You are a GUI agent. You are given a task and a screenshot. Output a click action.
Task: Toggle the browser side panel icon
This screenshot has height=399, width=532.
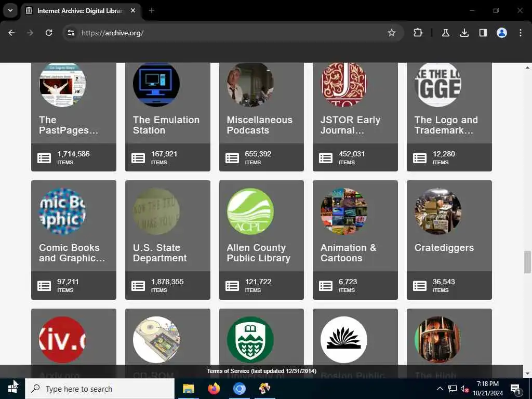click(x=483, y=33)
